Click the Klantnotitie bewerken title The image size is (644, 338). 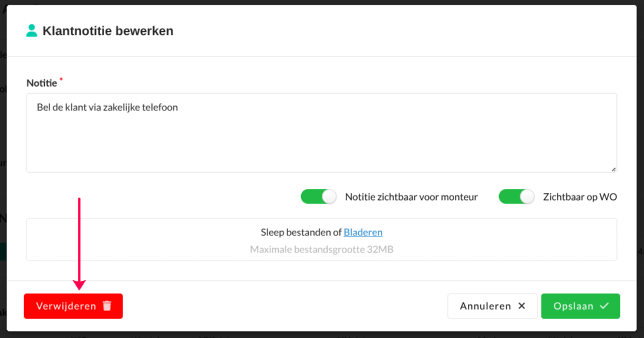click(108, 31)
